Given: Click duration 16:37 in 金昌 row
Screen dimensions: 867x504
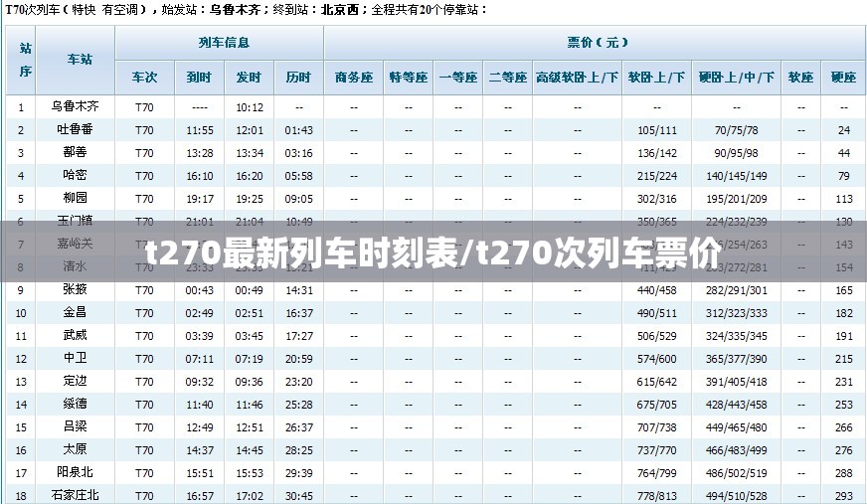Looking at the screenshot, I should [299, 313].
